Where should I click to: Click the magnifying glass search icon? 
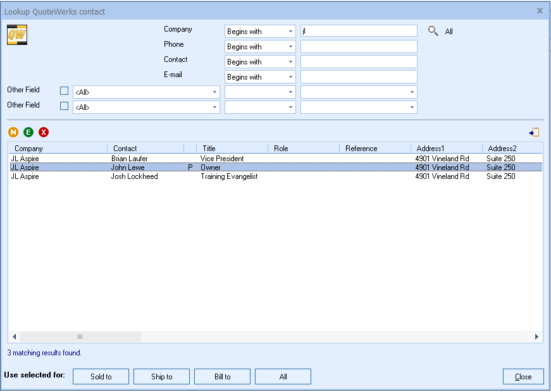[x=433, y=31]
